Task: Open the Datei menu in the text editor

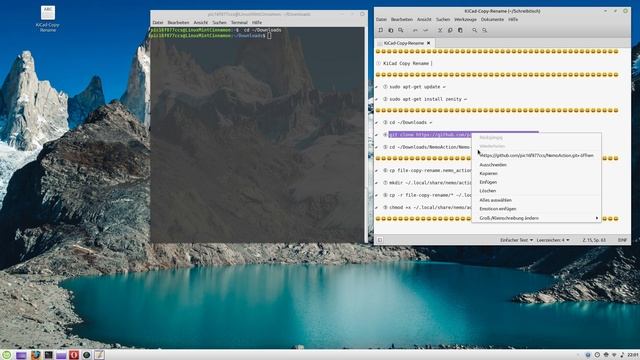Action: (x=381, y=19)
